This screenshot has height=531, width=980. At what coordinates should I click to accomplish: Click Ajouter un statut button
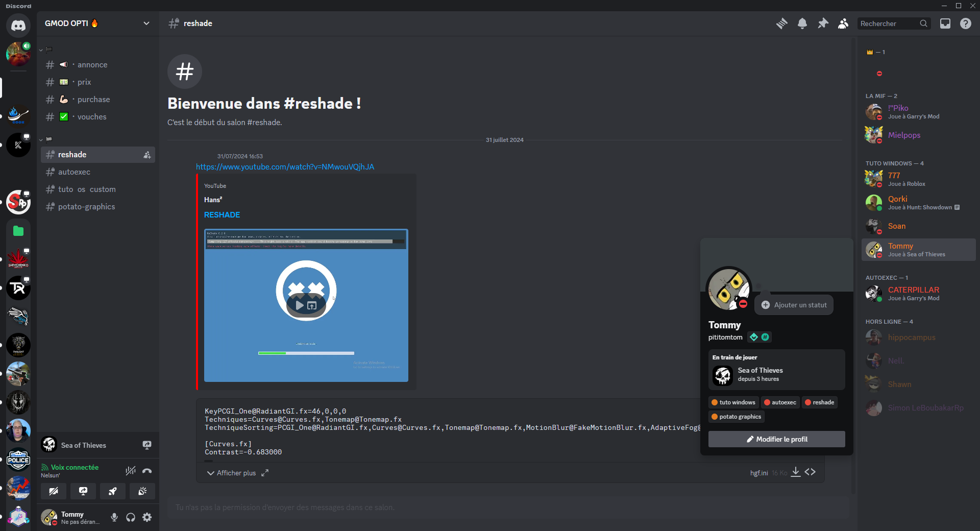coord(794,305)
